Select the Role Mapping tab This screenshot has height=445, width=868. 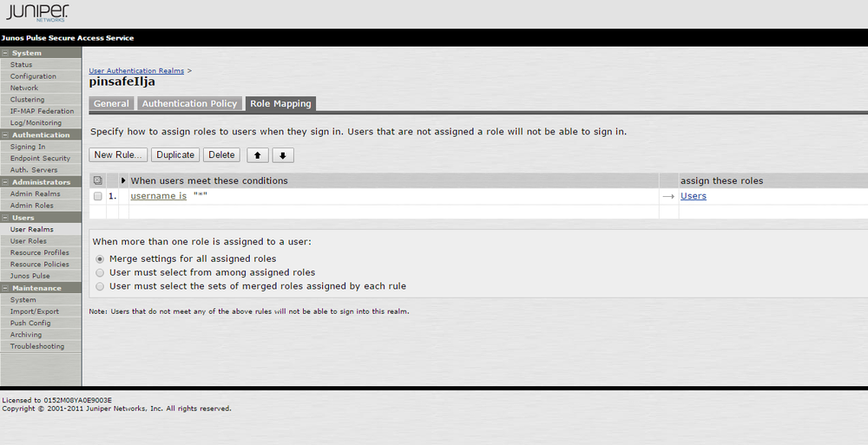click(280, 103)
